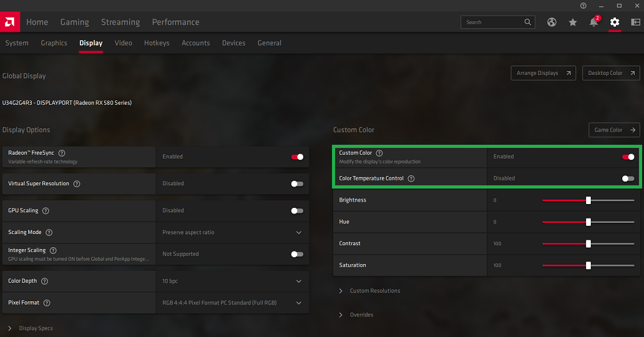Viewport: 644px width, 337px height.
Task: Select the Display settings tab
Action: 90,43
